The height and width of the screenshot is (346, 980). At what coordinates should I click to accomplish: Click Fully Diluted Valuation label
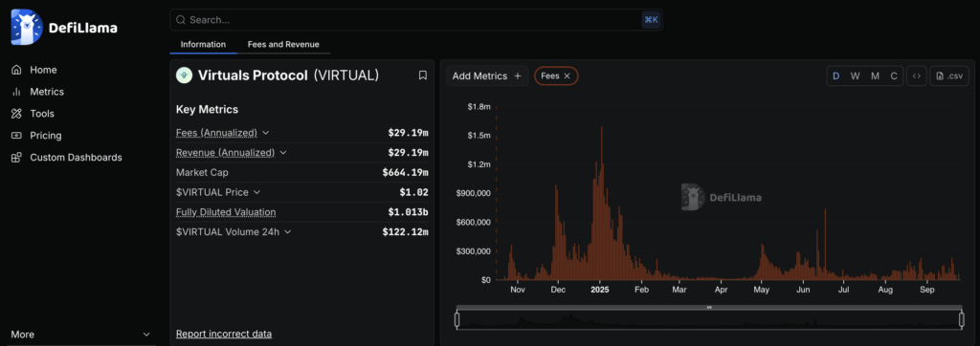tap(226, 212)
